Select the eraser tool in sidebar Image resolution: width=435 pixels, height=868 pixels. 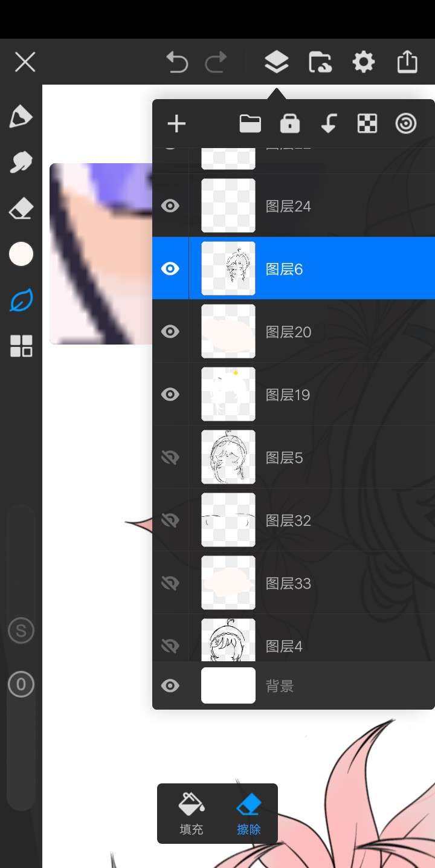point(21,209)
